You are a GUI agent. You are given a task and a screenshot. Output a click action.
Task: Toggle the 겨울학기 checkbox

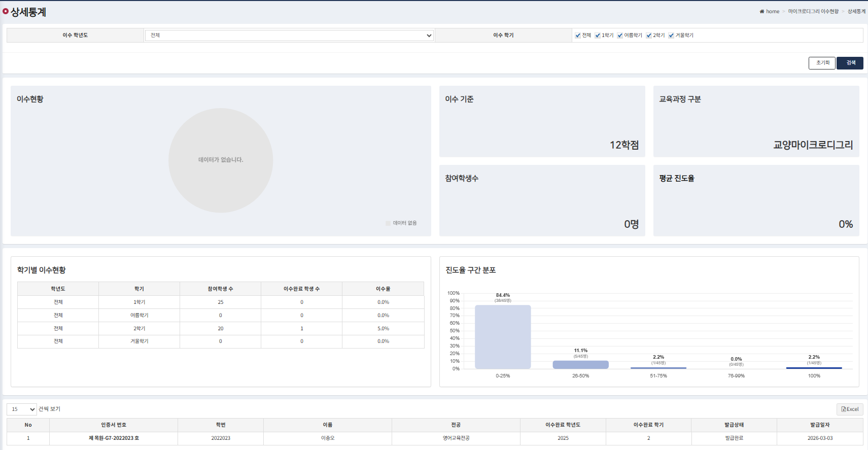pyautogui.click(x=671, y=36)
